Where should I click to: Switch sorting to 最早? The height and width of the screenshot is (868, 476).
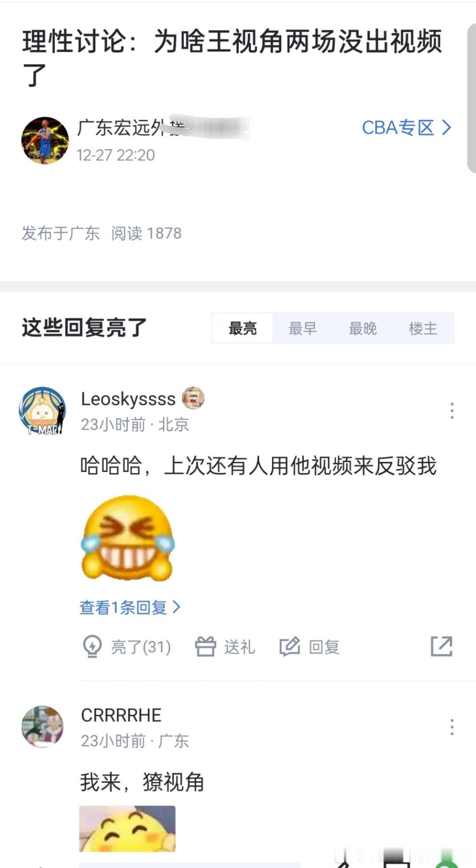click(x=303, y=328)
